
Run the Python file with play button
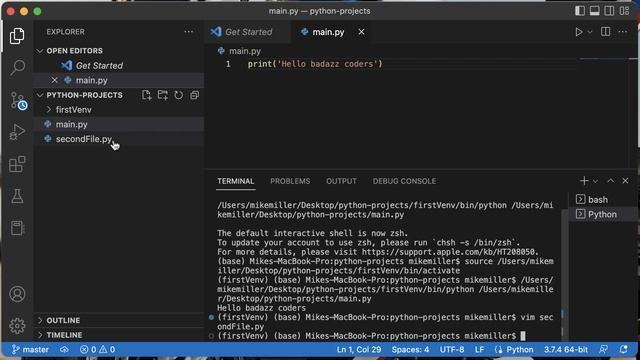579,32
